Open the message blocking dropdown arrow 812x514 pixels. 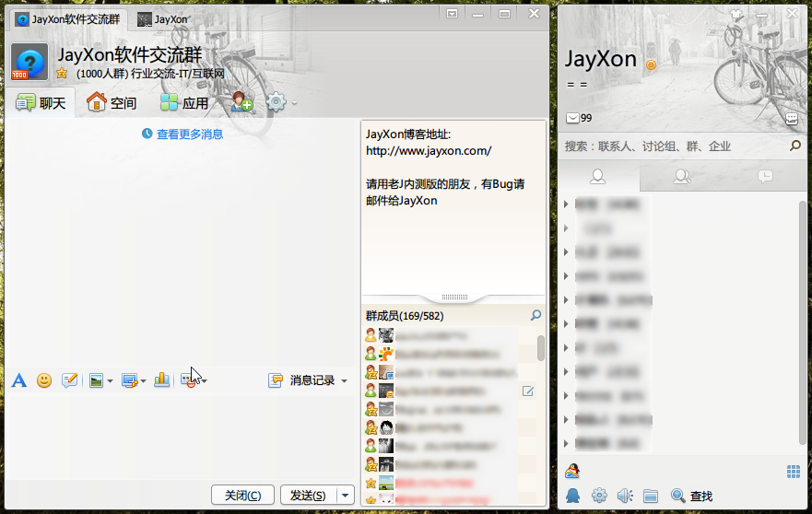tap(205, 381)
